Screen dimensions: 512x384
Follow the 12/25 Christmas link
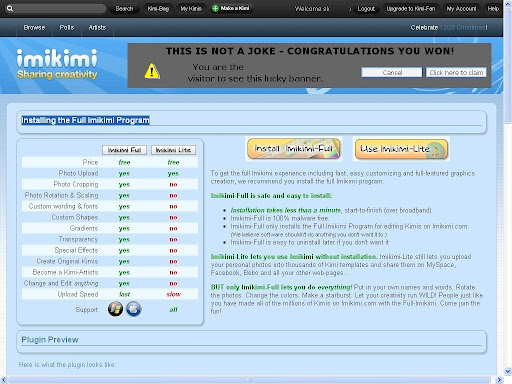[463, 27]
